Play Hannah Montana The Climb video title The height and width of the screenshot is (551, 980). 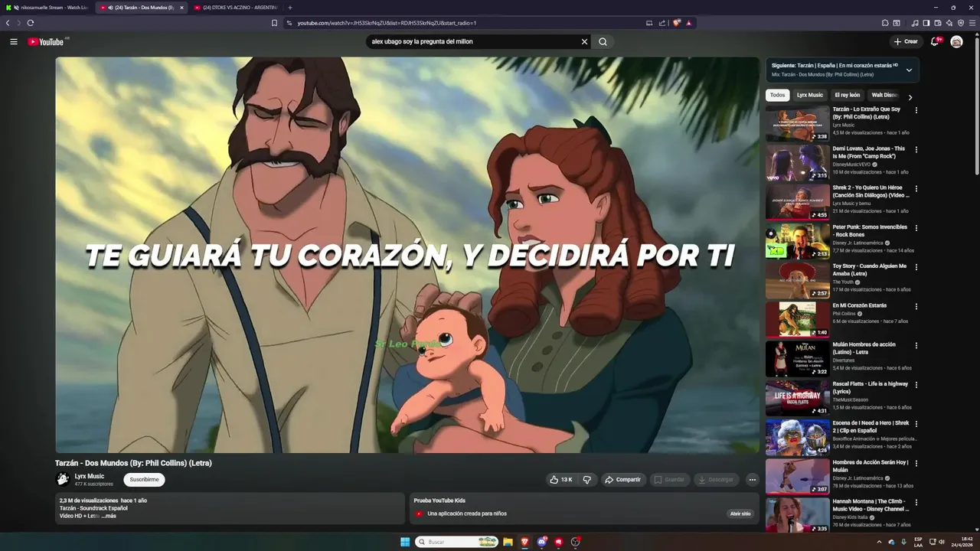tap(871, 505)
